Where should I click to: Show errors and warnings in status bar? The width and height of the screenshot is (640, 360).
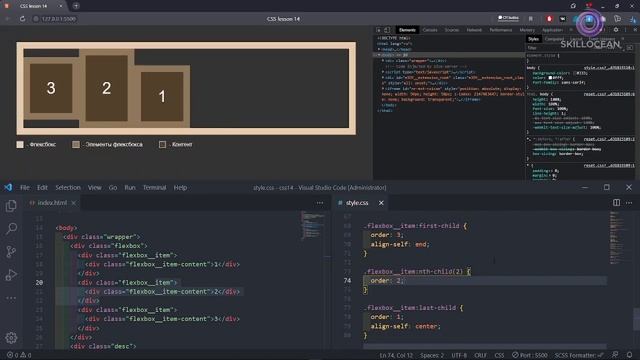point(19,355)
